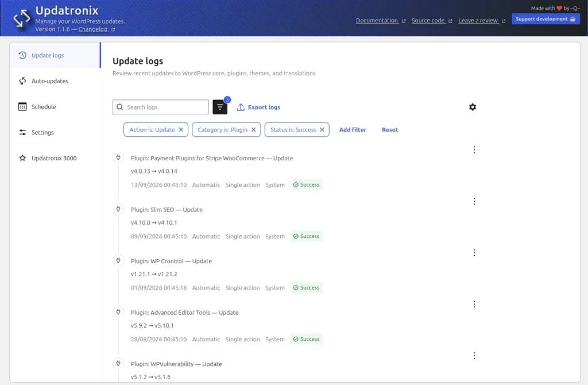The width and height of the screenshot is (588, 385).
Task: Click version text 'v5.9.2 → v5.10.1'
Action: (x=152, y=325)
